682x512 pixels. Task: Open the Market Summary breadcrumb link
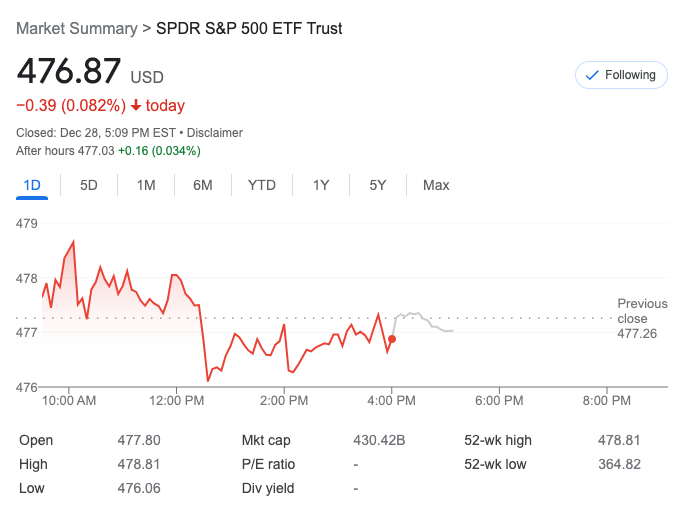[x=78, y=28]
